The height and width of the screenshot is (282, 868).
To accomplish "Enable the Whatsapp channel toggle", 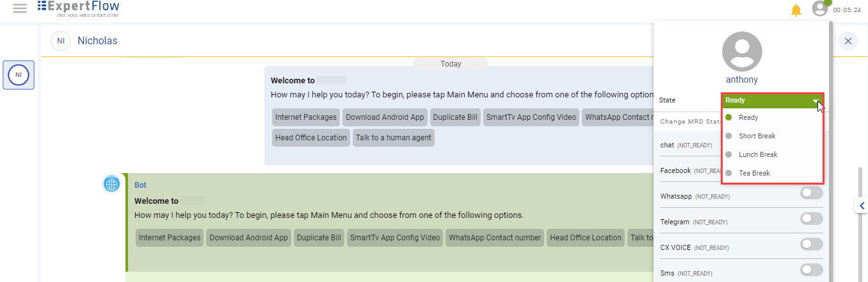I will (811, 193).
